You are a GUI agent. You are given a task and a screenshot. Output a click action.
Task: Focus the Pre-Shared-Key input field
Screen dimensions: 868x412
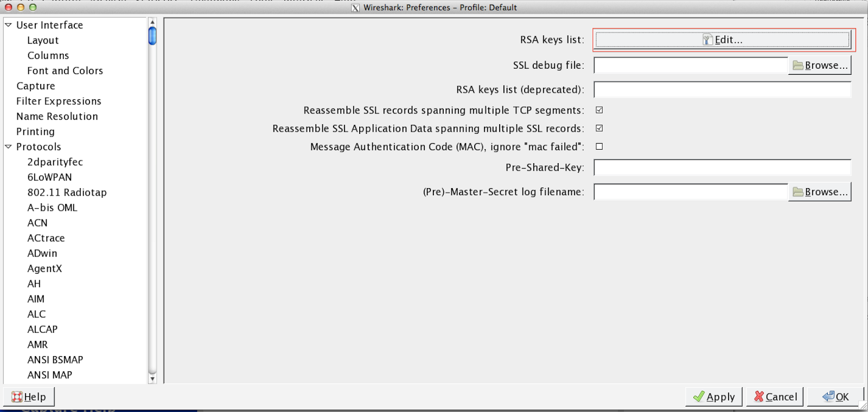click(x=723, y=168)
